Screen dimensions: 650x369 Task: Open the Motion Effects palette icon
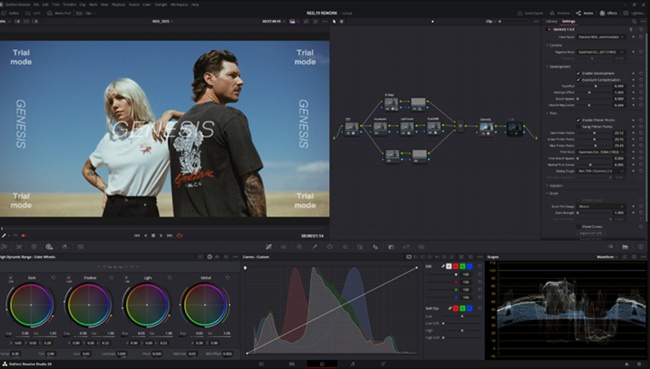click(x=80, y=247)
